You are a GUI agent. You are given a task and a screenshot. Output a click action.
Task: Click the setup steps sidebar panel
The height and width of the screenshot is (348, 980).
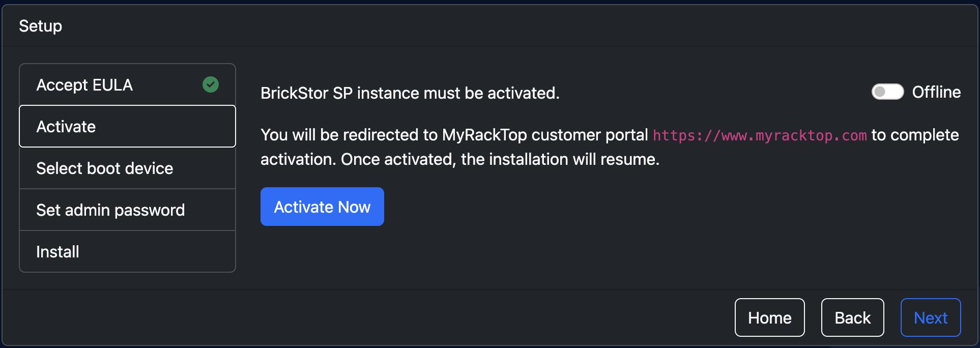127,168
